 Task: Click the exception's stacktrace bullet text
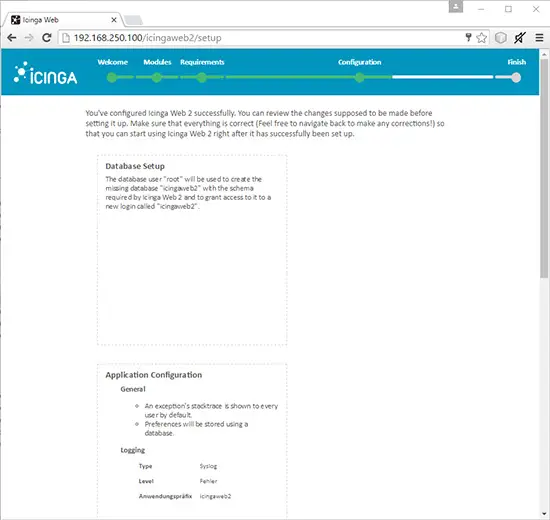coord(211,411)
